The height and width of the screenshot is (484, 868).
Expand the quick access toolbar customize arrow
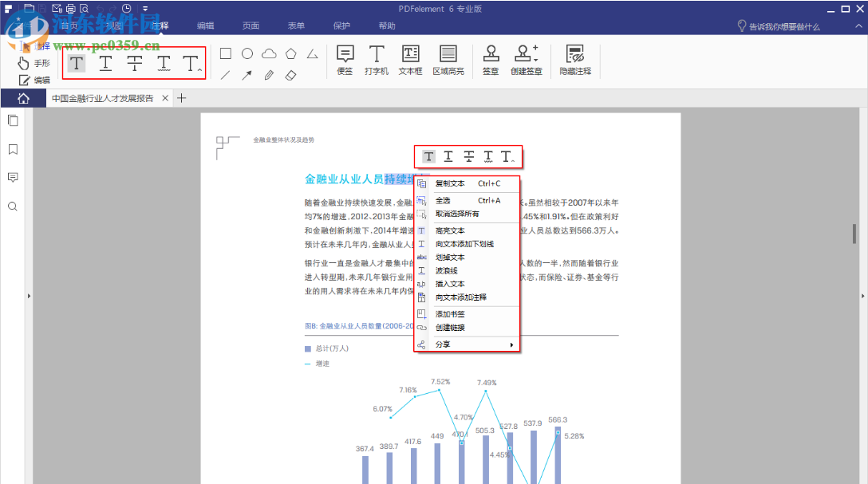[144, 9]
